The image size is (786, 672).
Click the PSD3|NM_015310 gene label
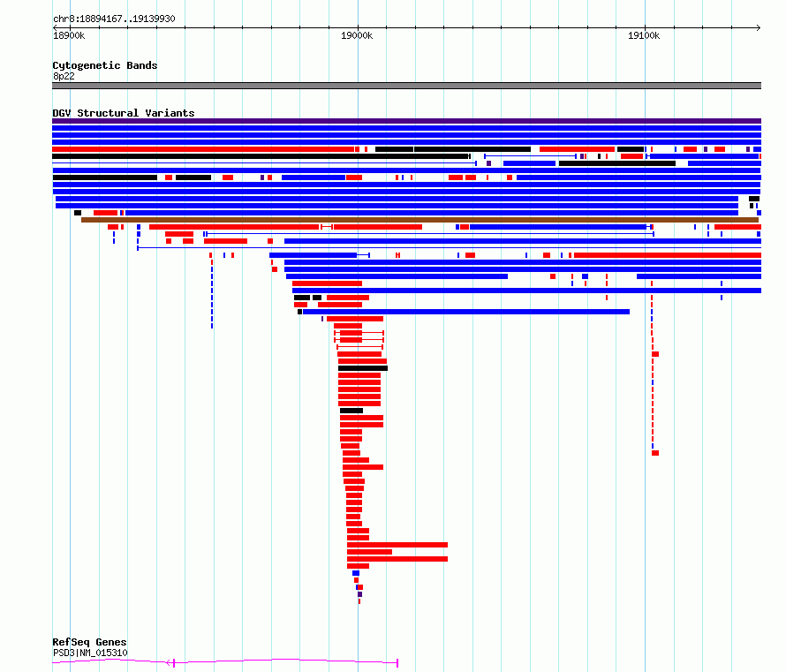[90, 653]
